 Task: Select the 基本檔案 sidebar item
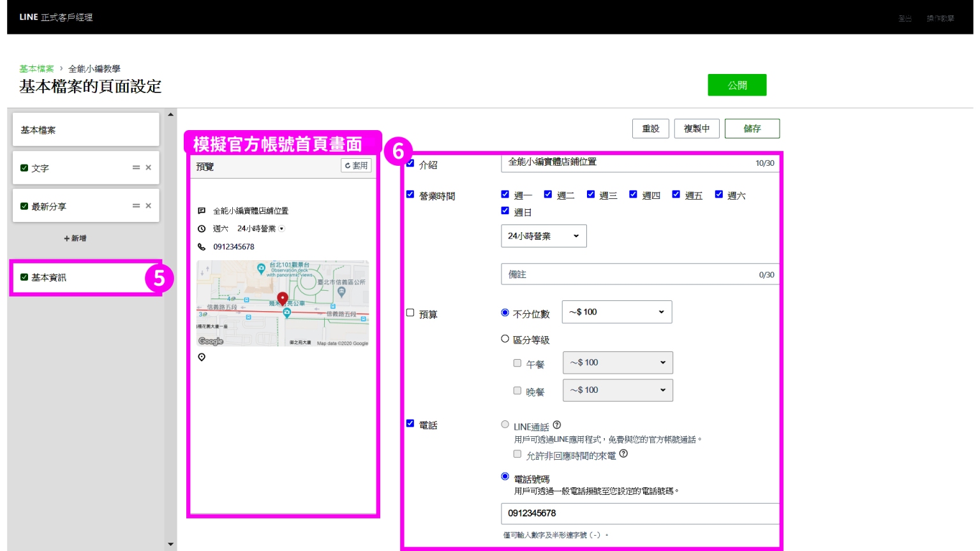(85, 130)
